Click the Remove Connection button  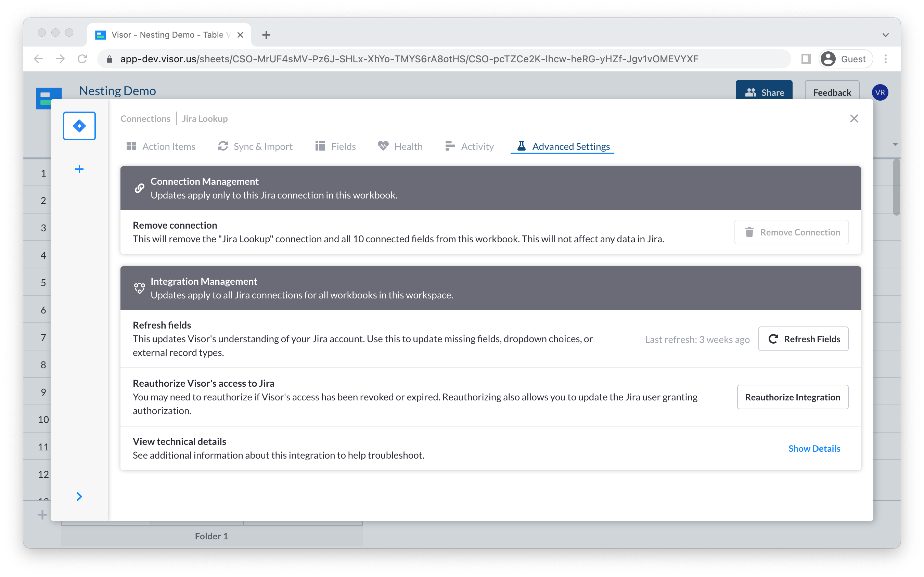pos(791,232)
